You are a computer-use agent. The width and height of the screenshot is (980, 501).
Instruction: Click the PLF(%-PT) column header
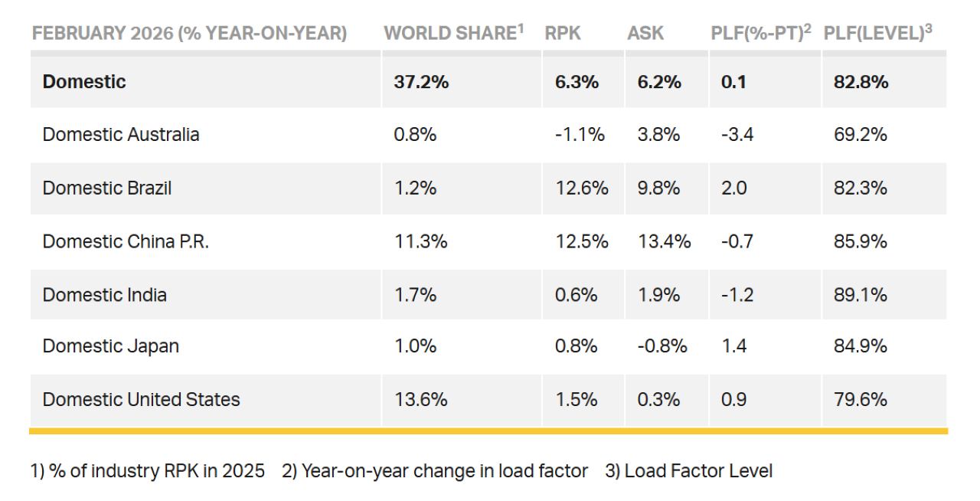click(x=760, y=33)
